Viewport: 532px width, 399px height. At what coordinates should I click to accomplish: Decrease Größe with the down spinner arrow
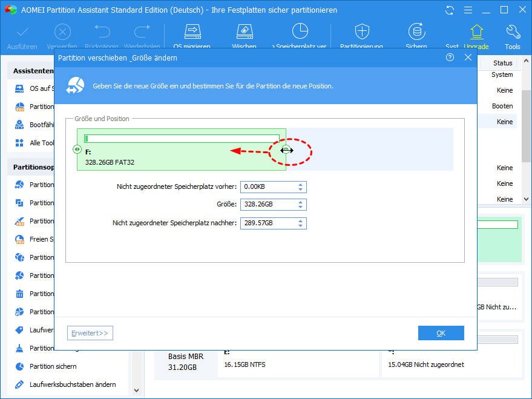(301, 207)
